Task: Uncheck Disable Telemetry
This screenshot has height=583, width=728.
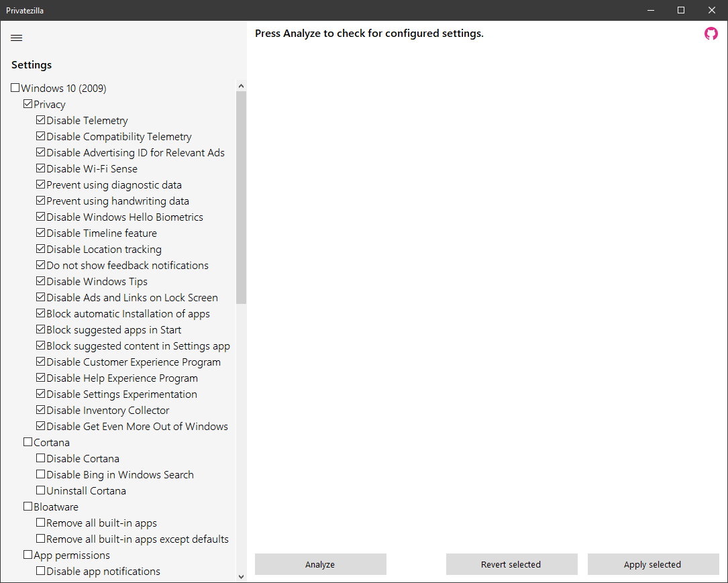Action: pos(41,121)
